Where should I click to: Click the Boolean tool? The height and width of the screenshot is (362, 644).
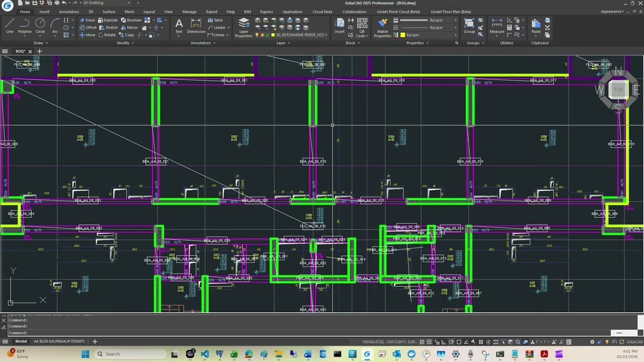(x=131, y=20)
